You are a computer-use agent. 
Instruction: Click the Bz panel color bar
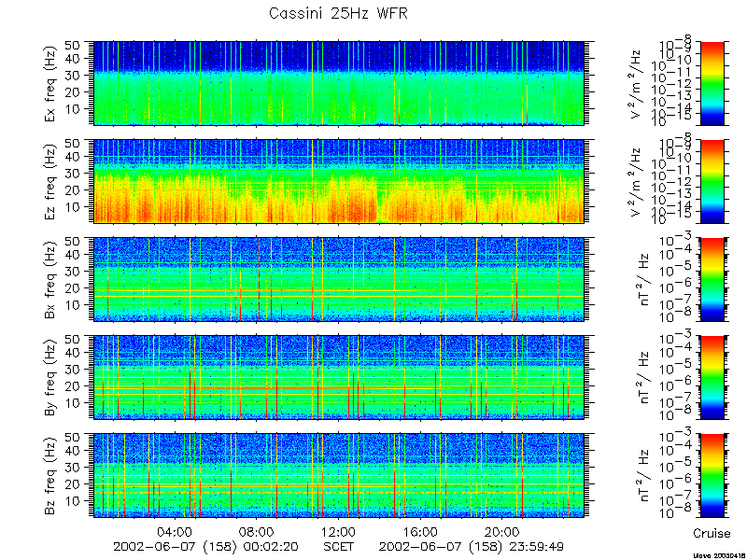[712, 476]
